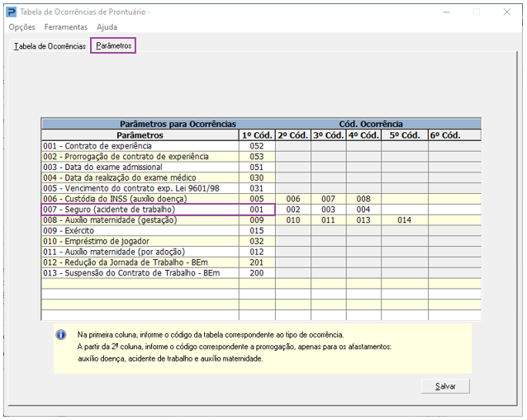Click the blue information icon
The image size is (527, 420).
click(60, 335)
